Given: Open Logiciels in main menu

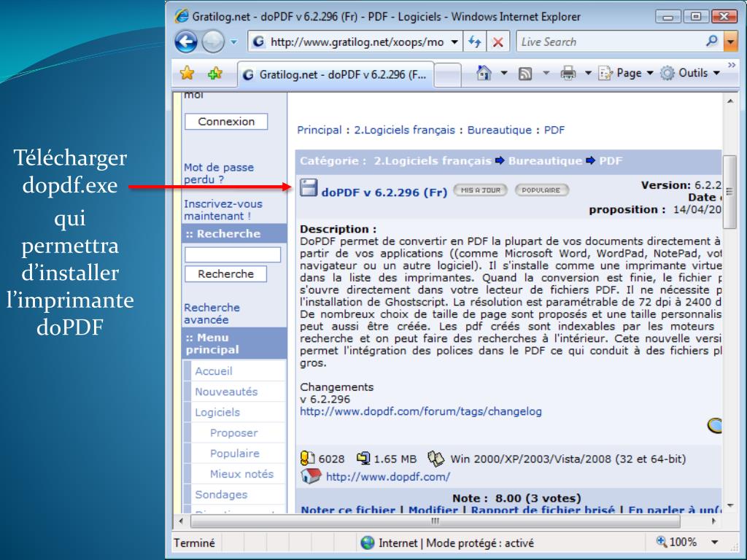Looking at the screenshot, I should coord(217,413).
